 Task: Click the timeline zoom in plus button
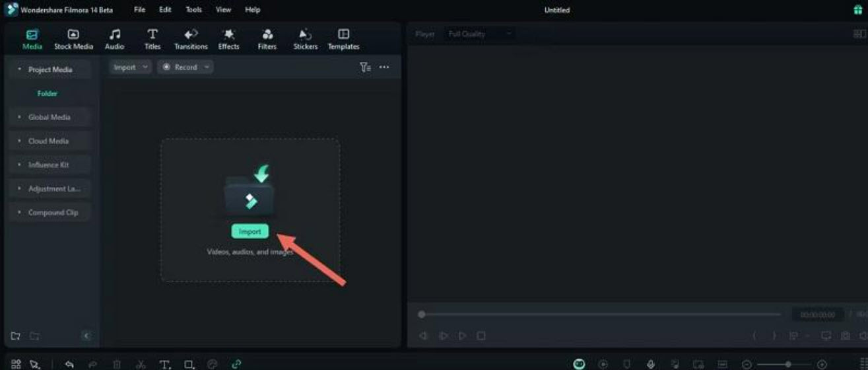tap(822, 365)
